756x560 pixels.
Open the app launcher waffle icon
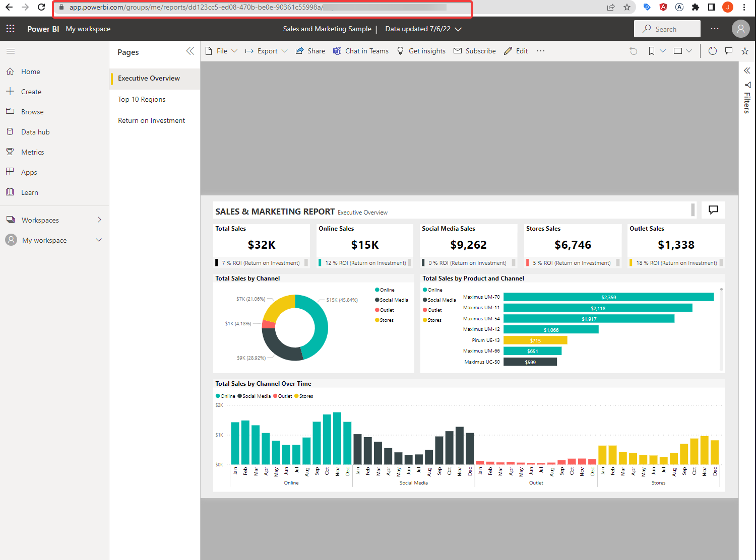coord(10,29)
